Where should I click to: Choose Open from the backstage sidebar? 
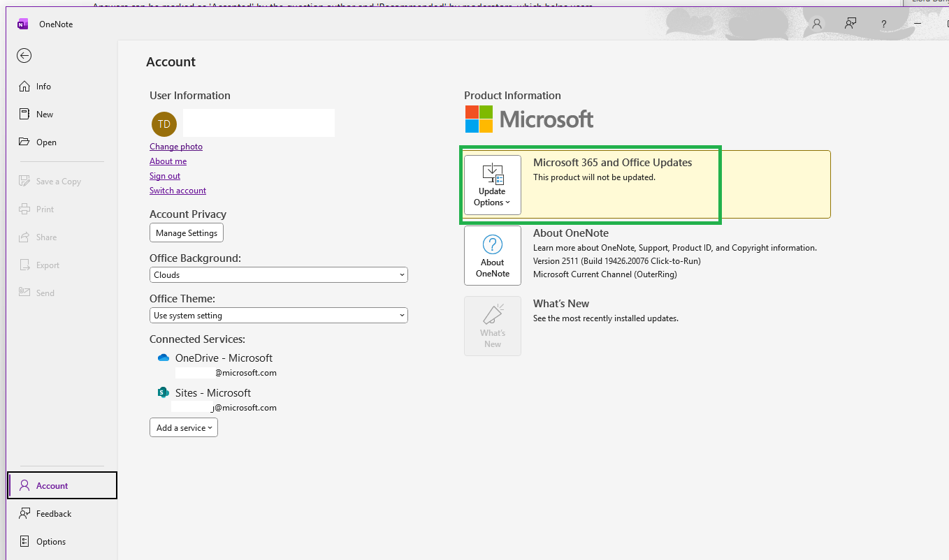click(62, 142)
